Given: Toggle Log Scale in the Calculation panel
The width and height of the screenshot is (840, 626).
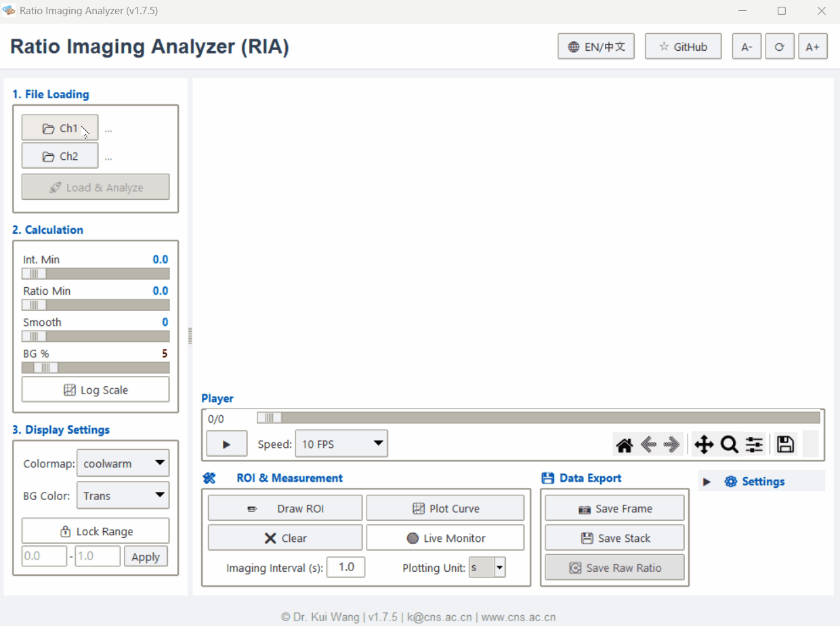Looking at the screenshot, I should pos(95,390).
